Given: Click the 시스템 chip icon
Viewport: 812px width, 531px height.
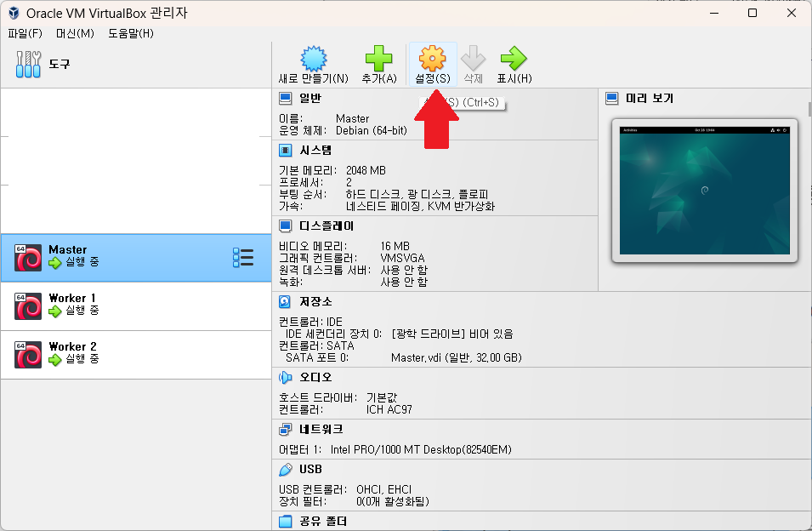Looking at the screenshot, I should pyautogui.click(x=286, y=151).
